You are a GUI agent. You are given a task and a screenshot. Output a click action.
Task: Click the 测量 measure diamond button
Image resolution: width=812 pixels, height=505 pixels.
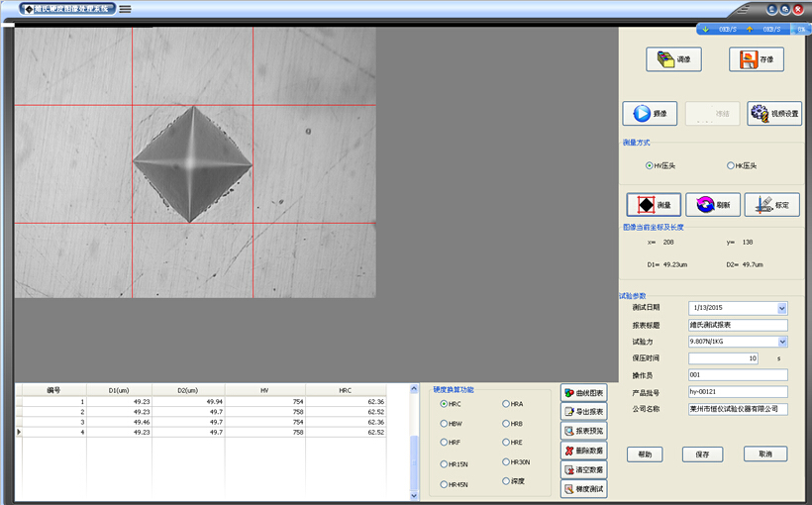[654, 205]
